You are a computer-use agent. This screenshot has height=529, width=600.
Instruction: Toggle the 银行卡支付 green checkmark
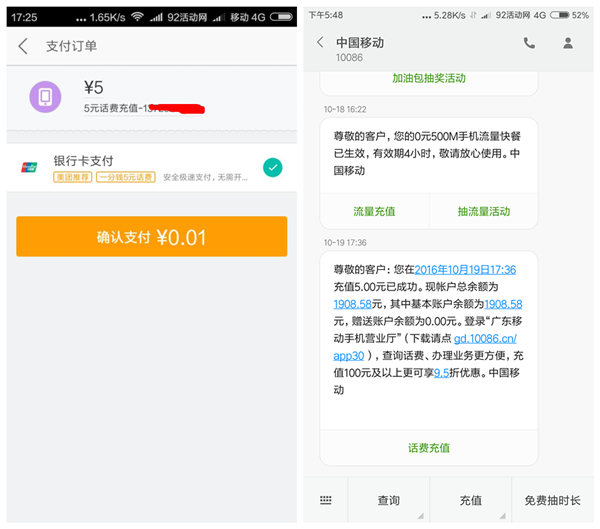[272, 168]
